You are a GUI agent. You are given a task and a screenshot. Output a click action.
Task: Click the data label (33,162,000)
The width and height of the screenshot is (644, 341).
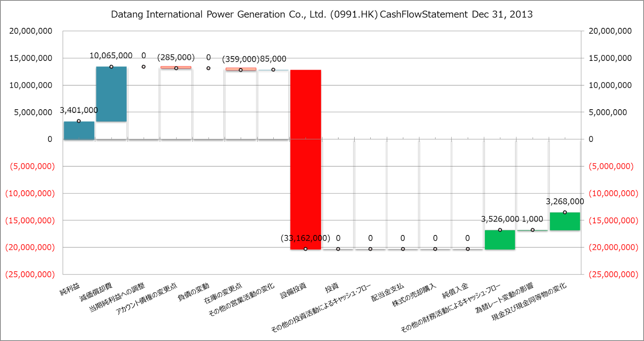305,238
